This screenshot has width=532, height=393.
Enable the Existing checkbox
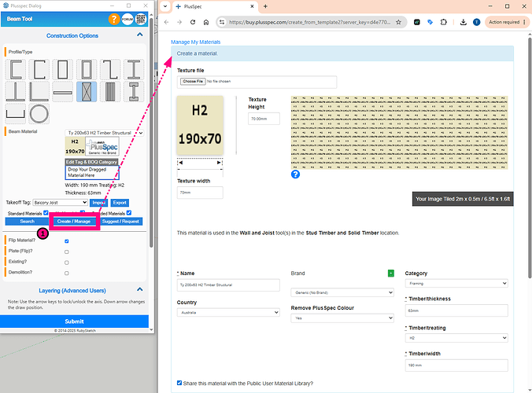click(x=66, y=263)
